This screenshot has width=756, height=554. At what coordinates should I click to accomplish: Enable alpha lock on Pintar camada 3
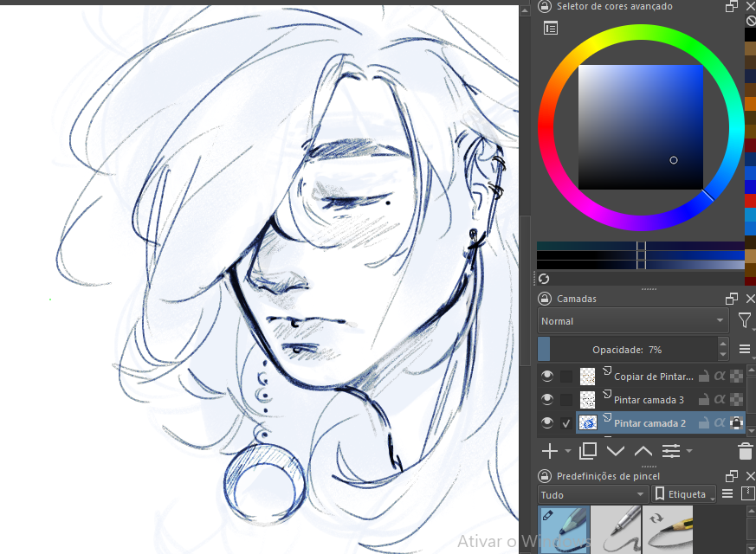click(x=736, y=399)
